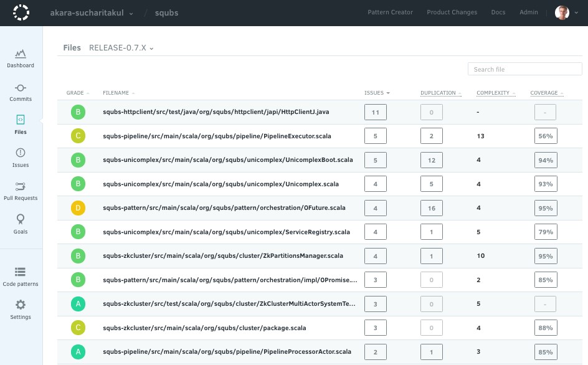The image size is (588, 365).
Task: Sort by Coverage column header
Action: pyautogui.click(x=546, y=93)
